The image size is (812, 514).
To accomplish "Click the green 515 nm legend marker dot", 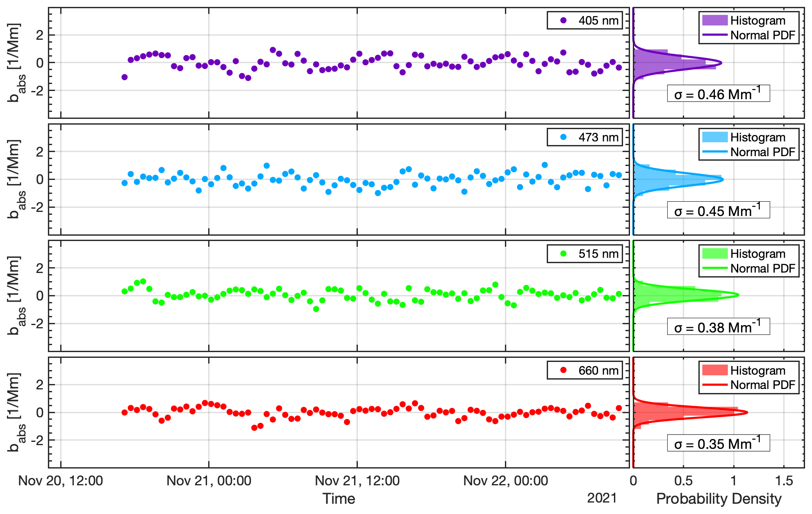I will click(563, 253).
